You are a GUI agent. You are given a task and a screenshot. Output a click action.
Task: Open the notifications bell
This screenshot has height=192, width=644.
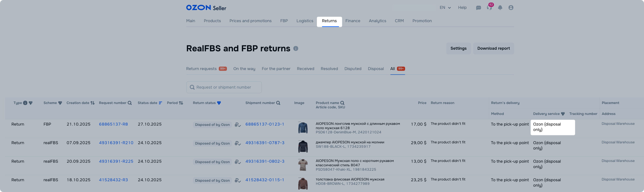coord(500,8)
